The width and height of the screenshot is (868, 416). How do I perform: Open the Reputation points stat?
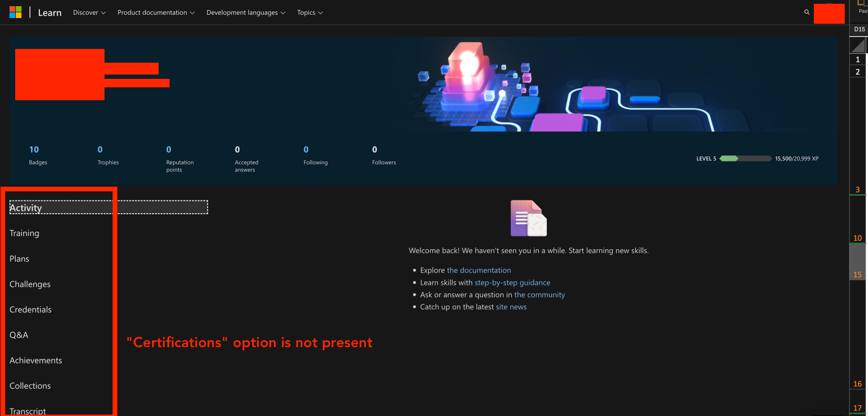pyautogui.click(x=180, y=159)
